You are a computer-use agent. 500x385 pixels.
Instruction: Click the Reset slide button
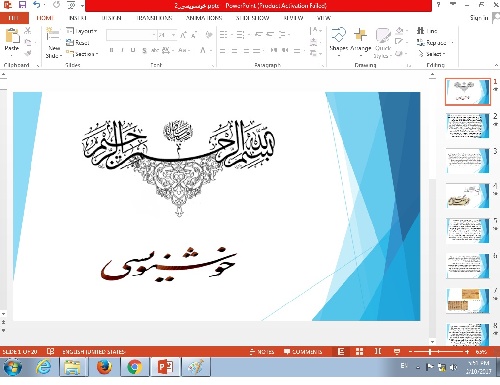click(x=78, y=42)
